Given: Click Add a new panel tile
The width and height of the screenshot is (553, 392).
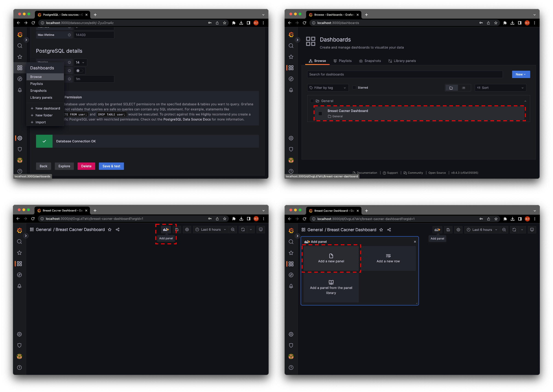Looking at the screenshot, I should coord(331,258).
